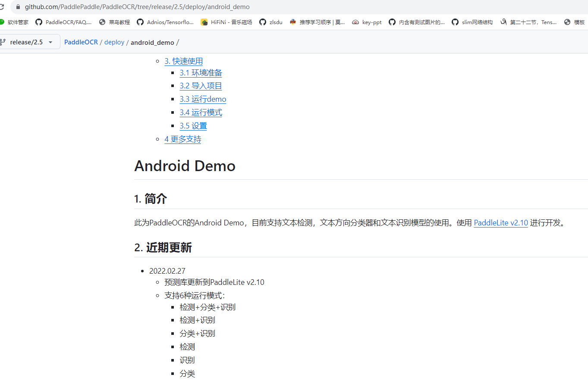Viewport: 588px width, 387px height.
Task: Click the date 2022.02.27
Action: (167, 271)
